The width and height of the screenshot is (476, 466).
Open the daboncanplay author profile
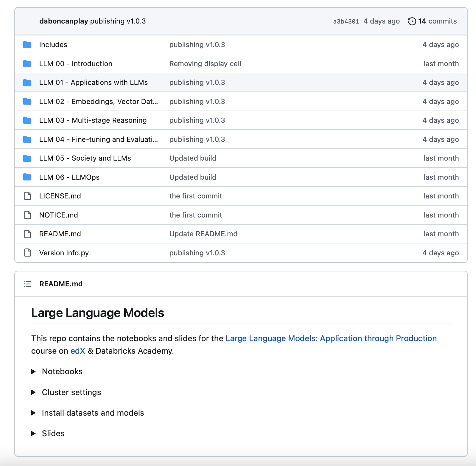(x=63, y=21)
